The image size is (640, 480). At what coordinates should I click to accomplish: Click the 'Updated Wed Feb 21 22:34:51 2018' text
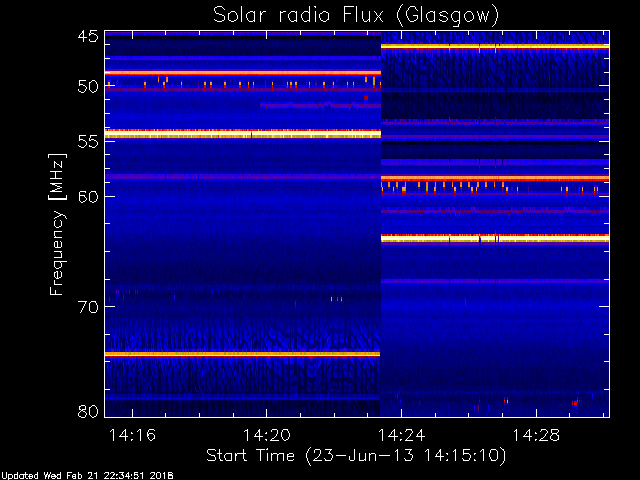coord(87,476)
